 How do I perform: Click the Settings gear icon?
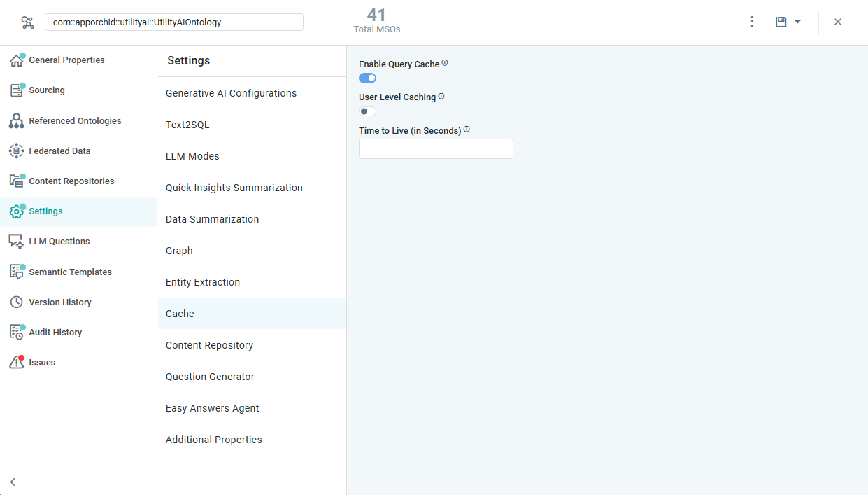pos(16,211)
